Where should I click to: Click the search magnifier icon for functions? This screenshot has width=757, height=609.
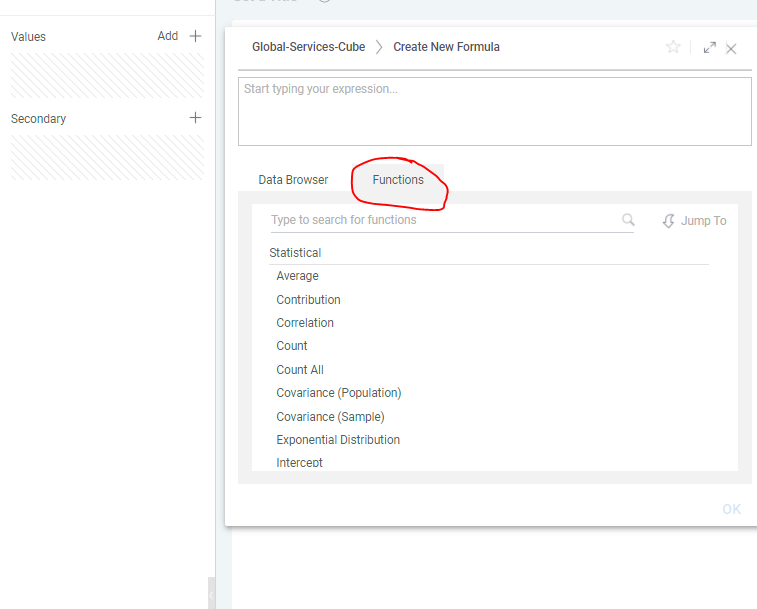[628, 220]
